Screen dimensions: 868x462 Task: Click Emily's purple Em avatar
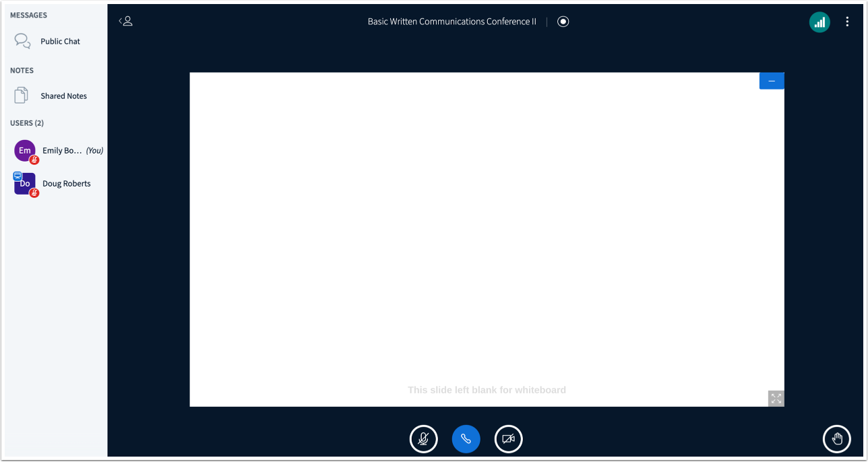[25, 151]
